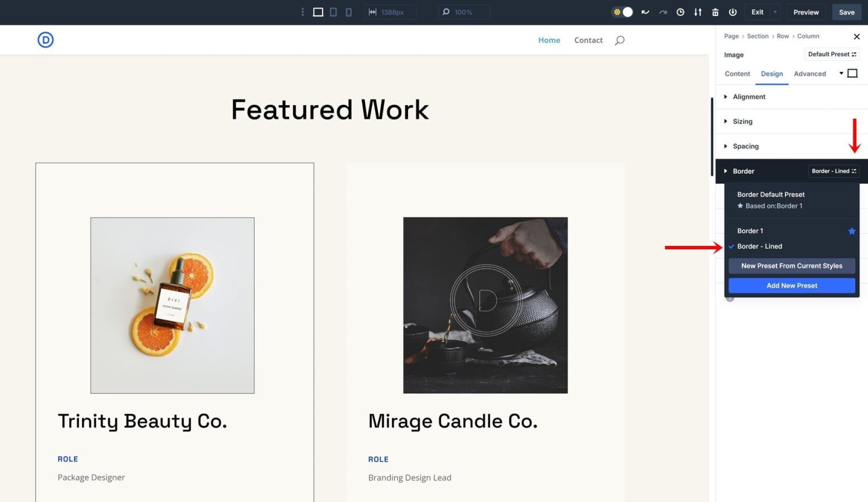
Task: Open the portability import/export tool
Action: pos(697,12)
